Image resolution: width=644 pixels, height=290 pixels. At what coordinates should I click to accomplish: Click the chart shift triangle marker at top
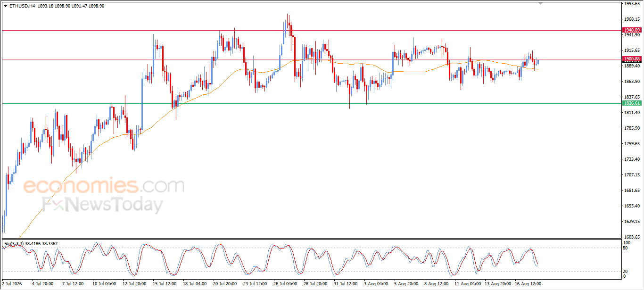coord(540,3)
